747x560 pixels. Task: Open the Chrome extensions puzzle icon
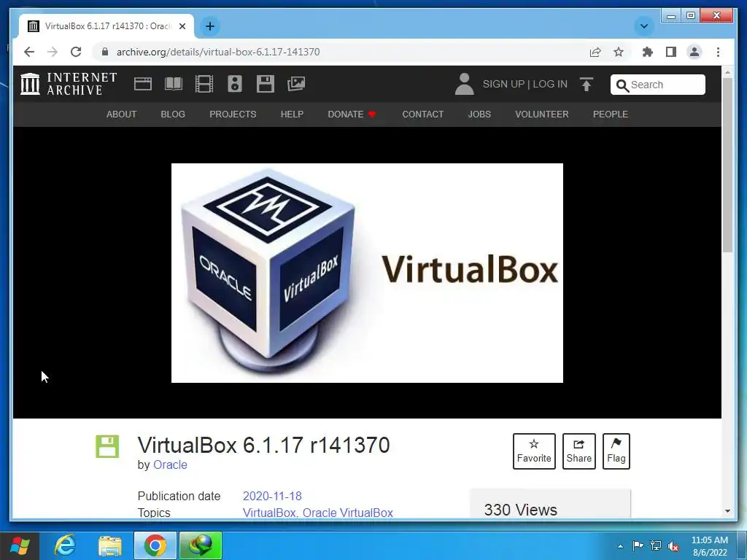click(x=648, y=52)
